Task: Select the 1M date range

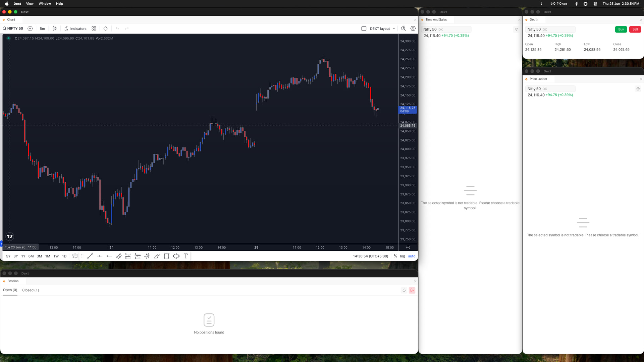Action: point(48,256)
